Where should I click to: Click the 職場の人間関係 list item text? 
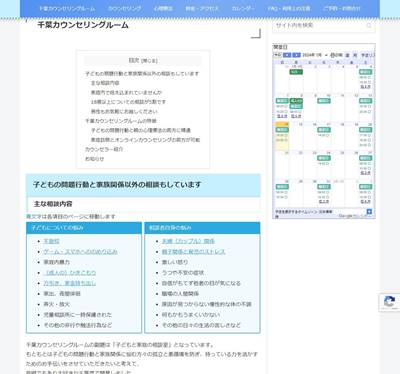180,294
